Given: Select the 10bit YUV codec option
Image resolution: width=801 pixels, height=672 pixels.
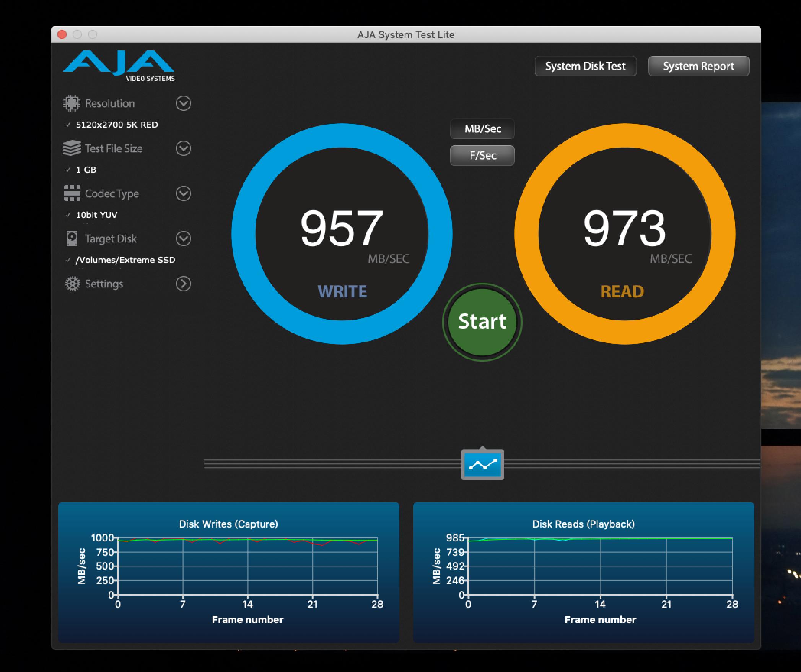Looking at the screenshot, I should 96,215.
